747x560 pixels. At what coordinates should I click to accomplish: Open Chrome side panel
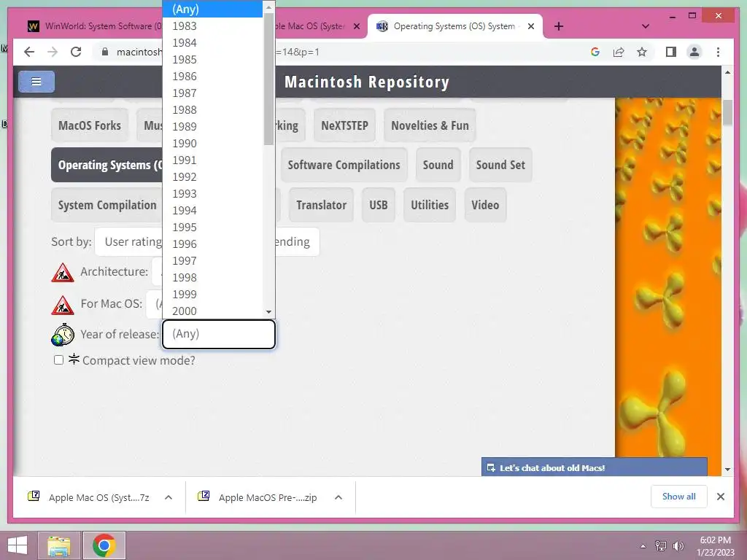coord(671,52)
